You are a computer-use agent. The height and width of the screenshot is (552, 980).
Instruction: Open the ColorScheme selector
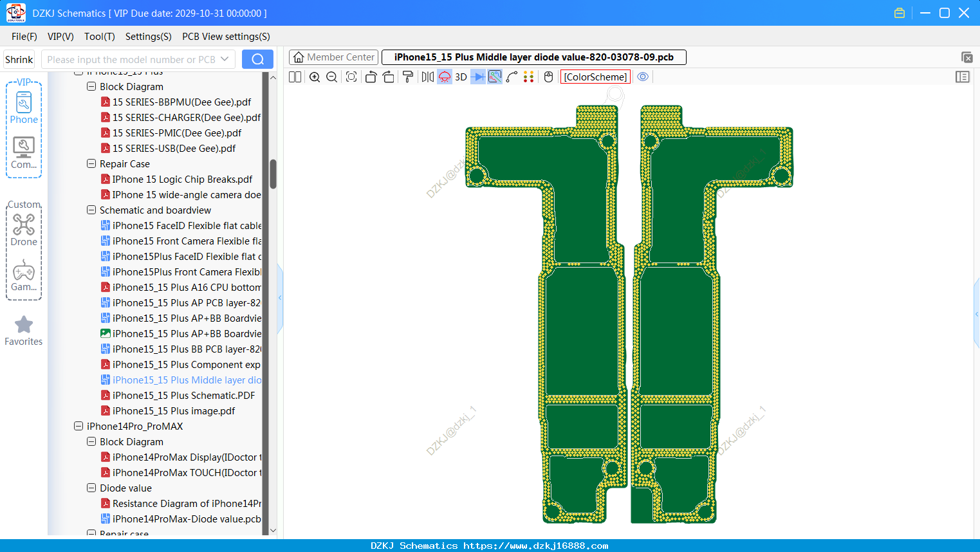click(x=595, y=77)
